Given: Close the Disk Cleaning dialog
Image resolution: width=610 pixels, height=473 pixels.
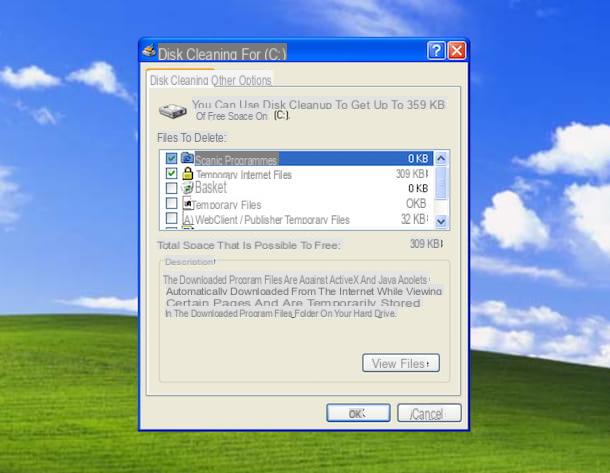Looking at the screenshot, I should click(x=457, y=51).
